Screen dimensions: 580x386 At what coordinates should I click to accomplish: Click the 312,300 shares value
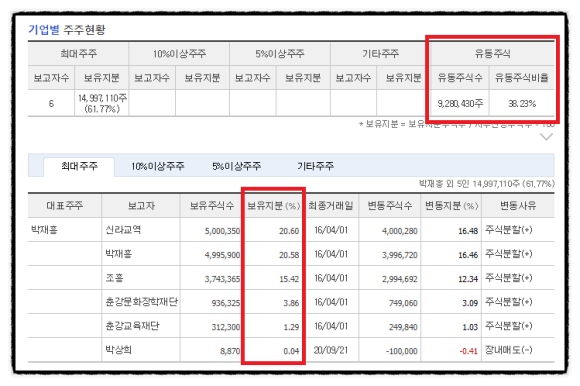click(x=226, y=327)
